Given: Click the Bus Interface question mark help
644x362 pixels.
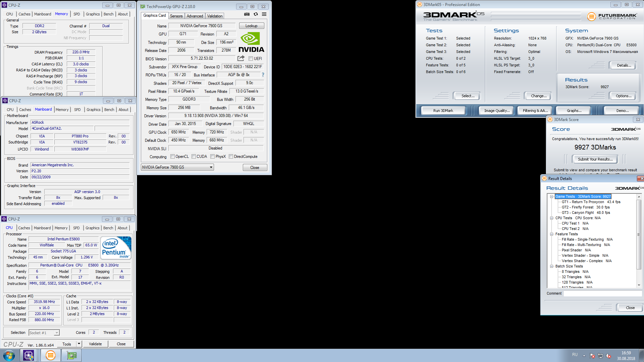Looking at the screenshot, I should click(263, 75).
